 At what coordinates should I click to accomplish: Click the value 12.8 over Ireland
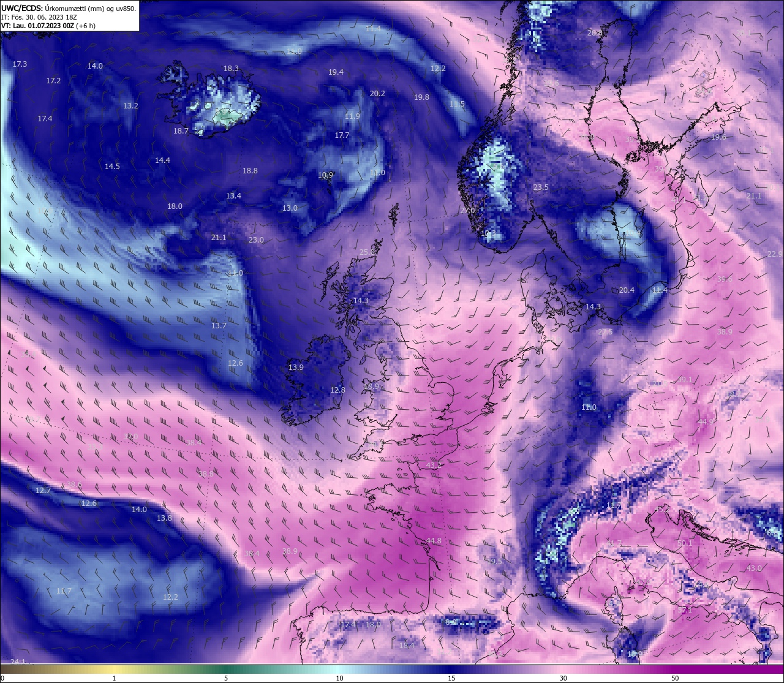pyautogui.click(x=337, y=390)
